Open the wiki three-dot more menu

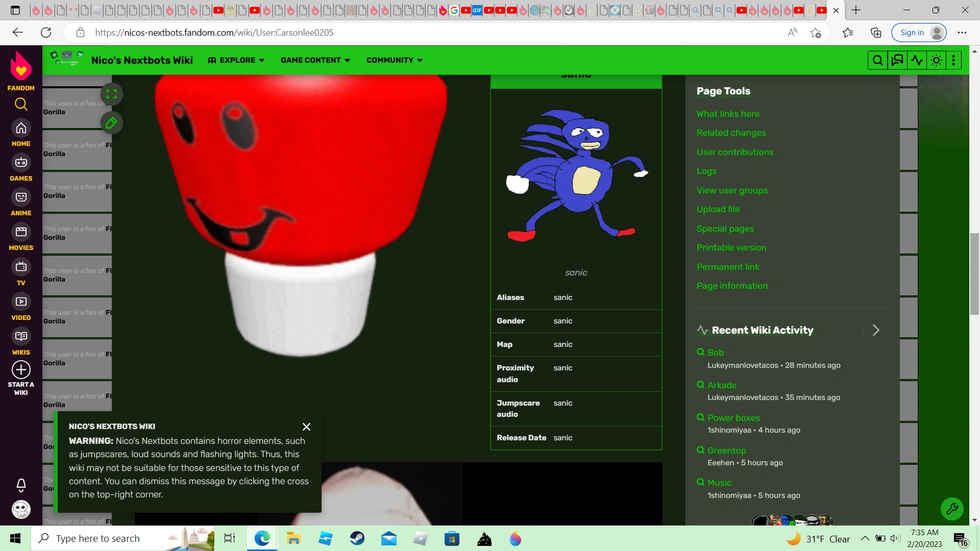pos(953,60)
